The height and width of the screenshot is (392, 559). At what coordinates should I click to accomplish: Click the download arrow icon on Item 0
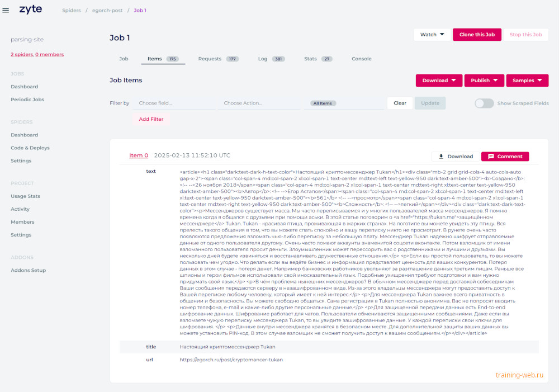(x=441, y=157)
